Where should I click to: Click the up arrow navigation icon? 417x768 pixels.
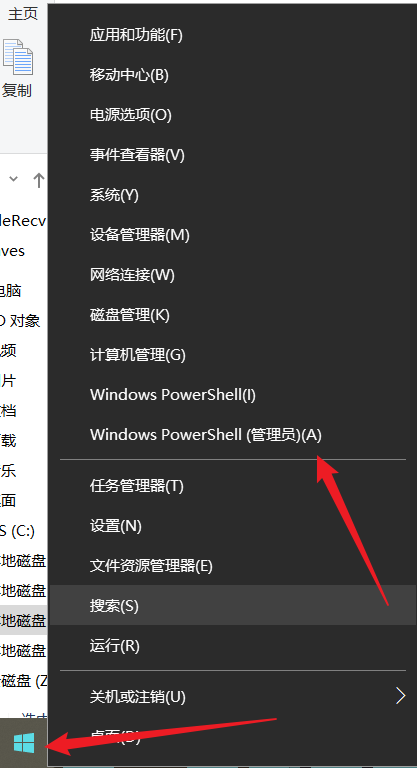point(38,180)
